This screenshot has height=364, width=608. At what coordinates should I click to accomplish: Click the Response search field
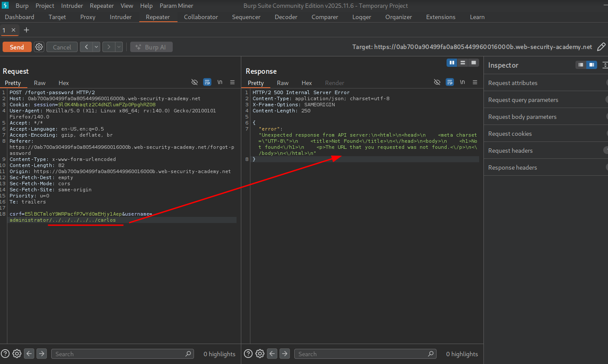365,354
